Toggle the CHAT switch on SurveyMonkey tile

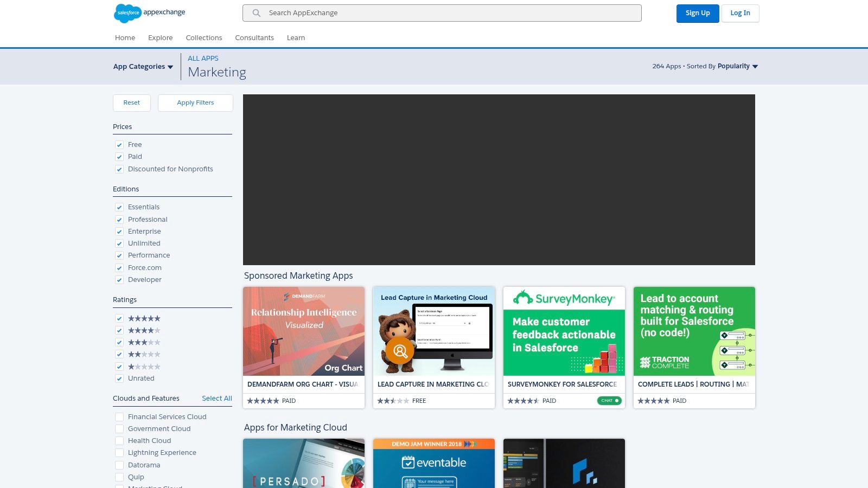point(609,401)
